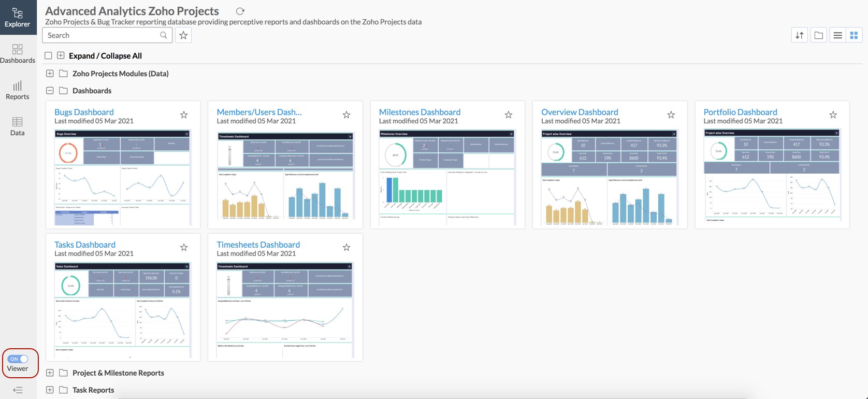Open Portfolio Dashboard preview thumbnail

[x=772, y=178]
